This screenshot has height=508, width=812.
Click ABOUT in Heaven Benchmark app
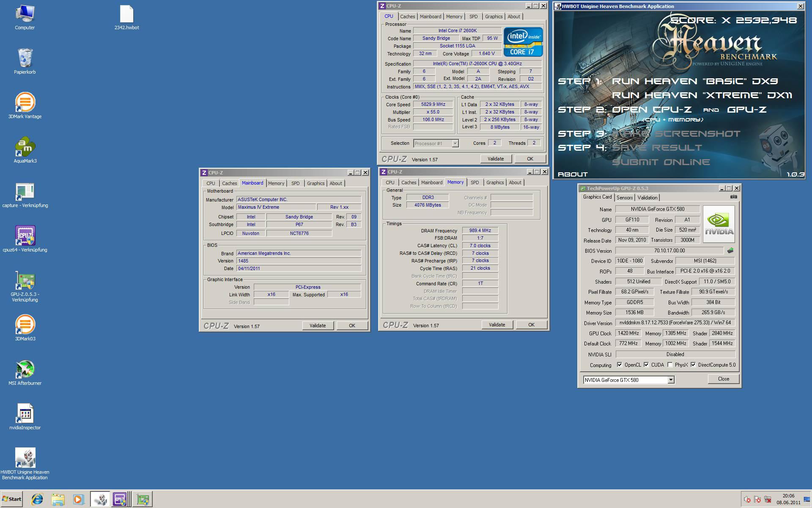click(x=573, y=174)
